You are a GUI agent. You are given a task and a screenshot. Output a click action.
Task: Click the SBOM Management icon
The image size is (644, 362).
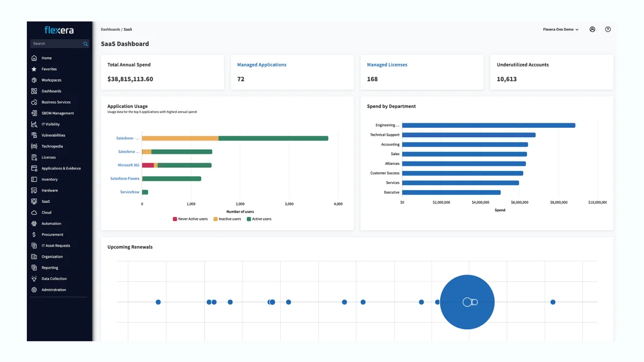(34, 113)
